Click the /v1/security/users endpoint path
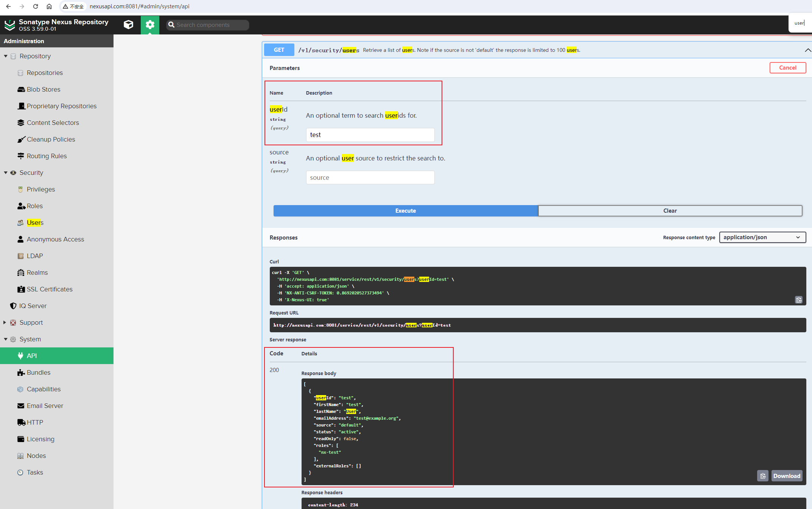 click(x=328, y=50)
